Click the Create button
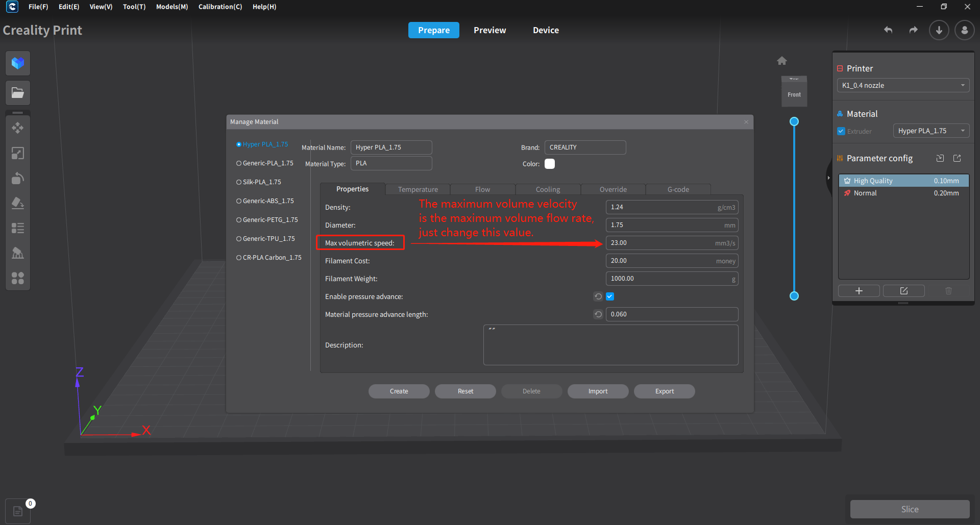This screenshot has height=525, width=980. [399, 391]
